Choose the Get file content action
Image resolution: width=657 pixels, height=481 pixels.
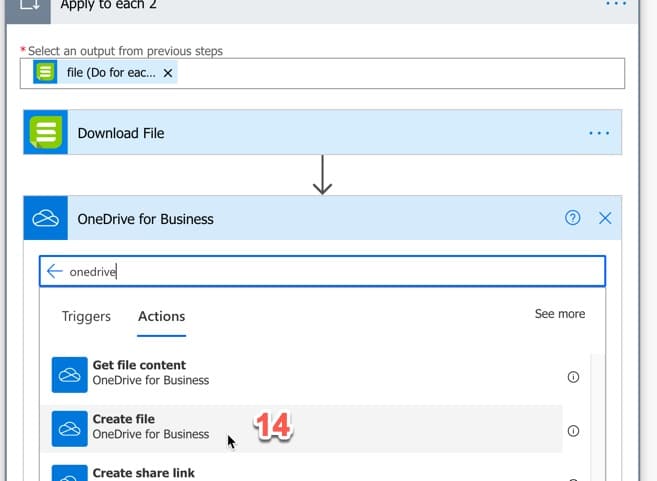(150, 373)
